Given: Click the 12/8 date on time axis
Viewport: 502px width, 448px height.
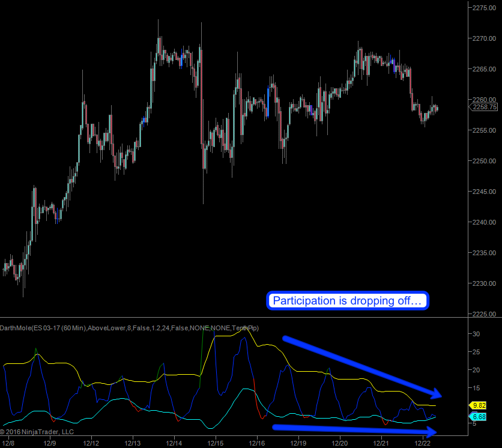Looking at the screenshot, I should [8, 443].
